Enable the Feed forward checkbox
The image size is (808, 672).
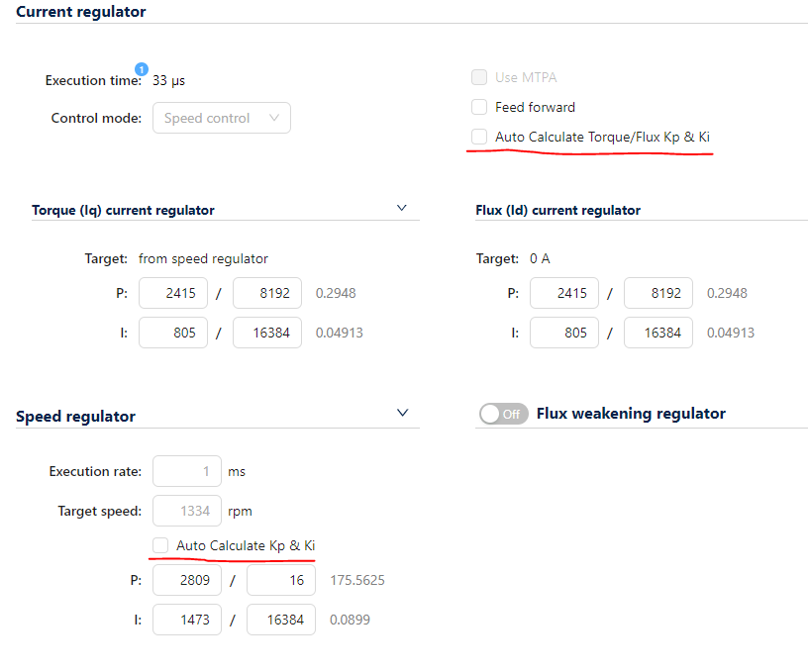tap(479, 107)
